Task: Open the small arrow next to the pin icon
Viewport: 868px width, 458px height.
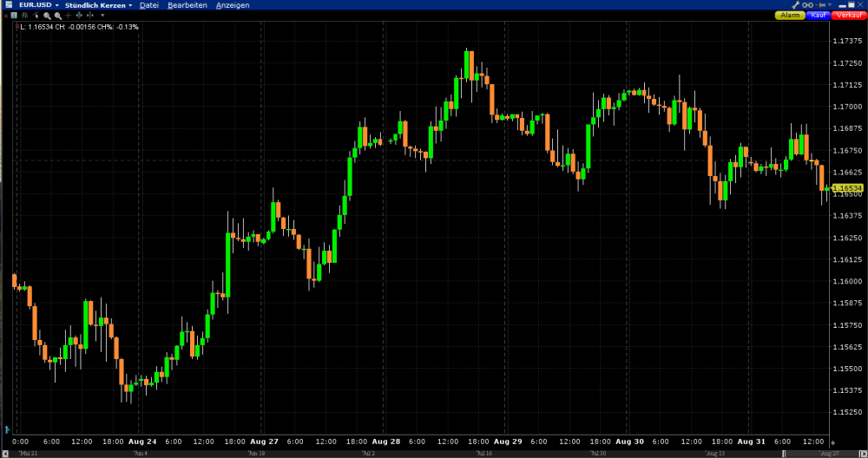Action: tap(830, 5)
